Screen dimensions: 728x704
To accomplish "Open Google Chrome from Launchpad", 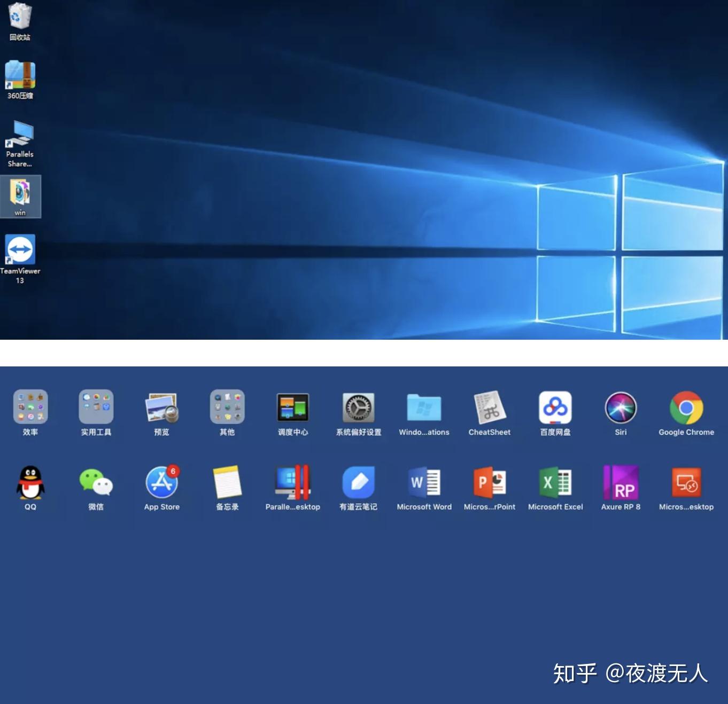I will 686,409.
